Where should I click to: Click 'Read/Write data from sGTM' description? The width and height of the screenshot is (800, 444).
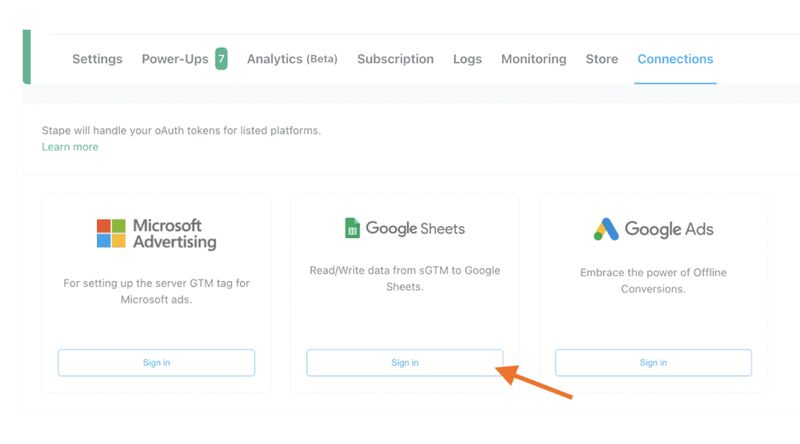click(x=405, y=279)
